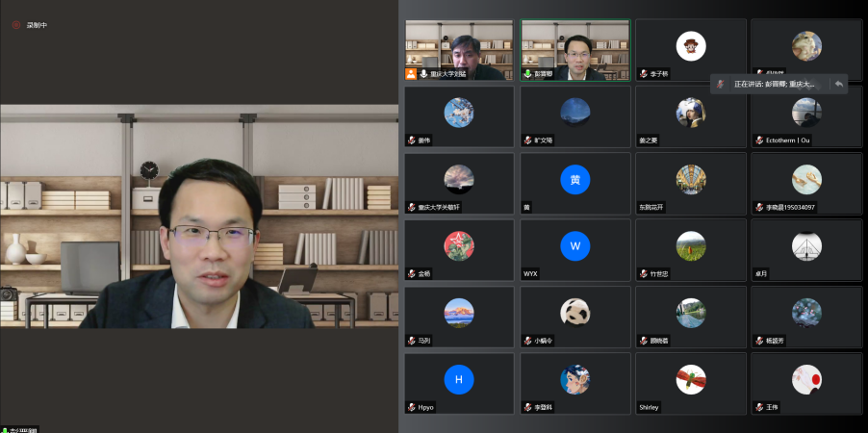Click the microphone icon beside 重庆大学刘猛
Screen dimensions: 868x433
(x=423, y=74)
